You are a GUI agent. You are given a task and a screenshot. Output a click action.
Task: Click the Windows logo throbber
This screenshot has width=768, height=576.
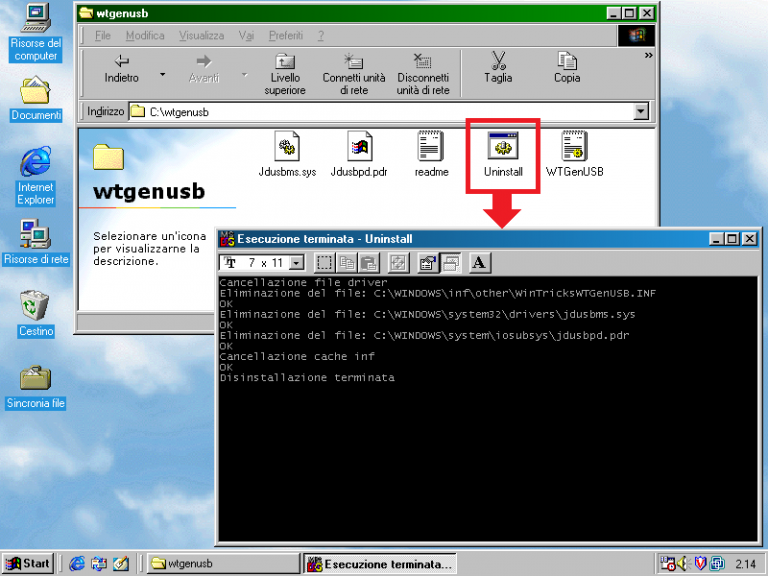pyautogui.click(x=636, y=35)
